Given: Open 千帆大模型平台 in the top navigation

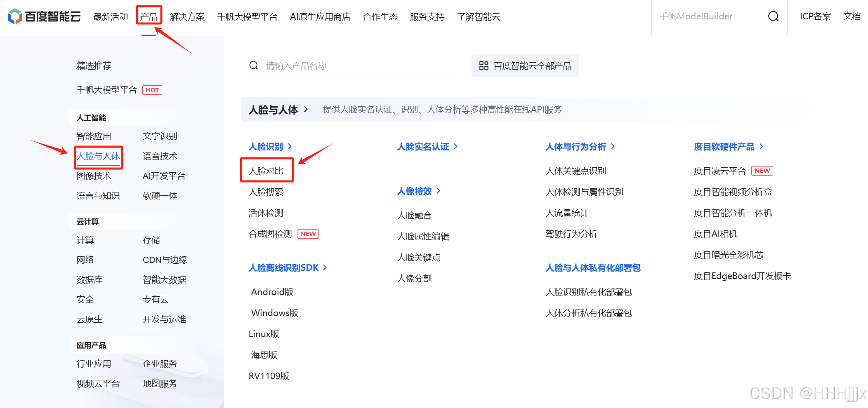Looking at the screenshot, I should click(x=248, y=17).
